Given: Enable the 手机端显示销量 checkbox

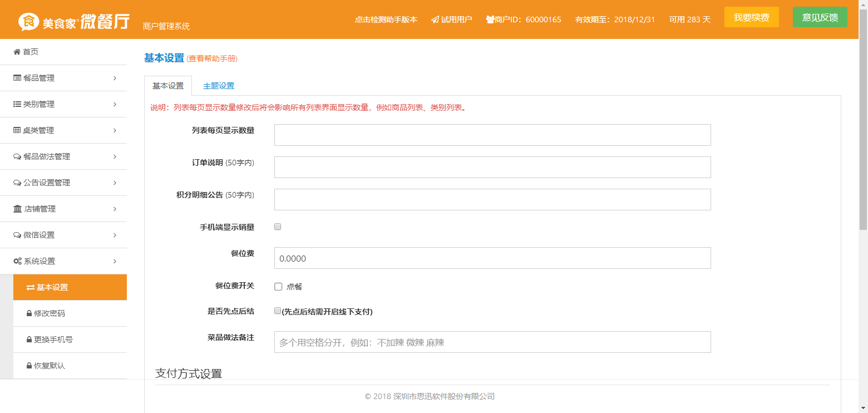Looking at the screenshot, I should [278, 227].
